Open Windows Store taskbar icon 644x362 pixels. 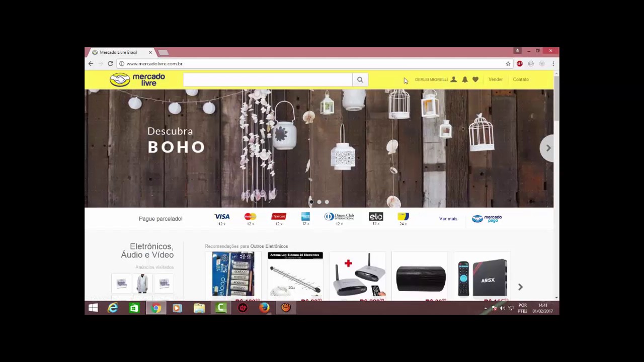(x=134, y=308)
